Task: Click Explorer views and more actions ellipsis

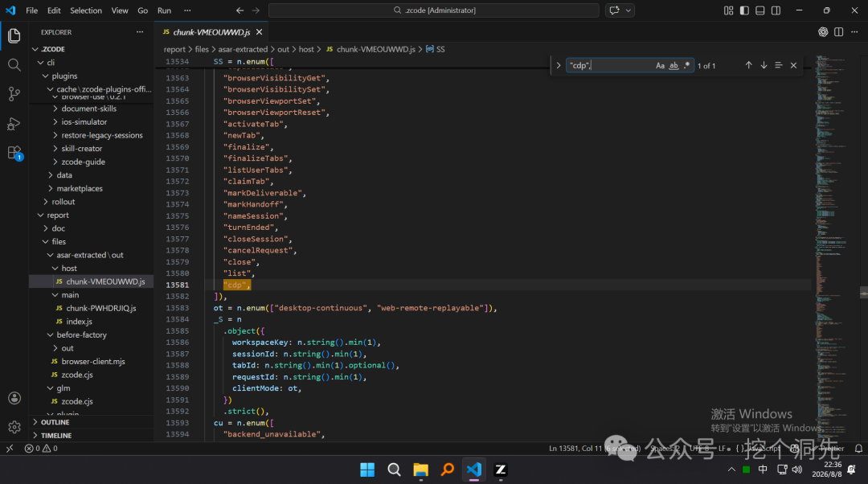Action: [140, 32]
